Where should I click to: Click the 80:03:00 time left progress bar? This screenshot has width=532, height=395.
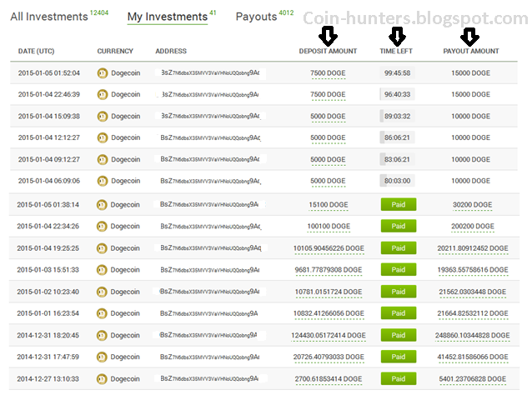click(397, 181)
